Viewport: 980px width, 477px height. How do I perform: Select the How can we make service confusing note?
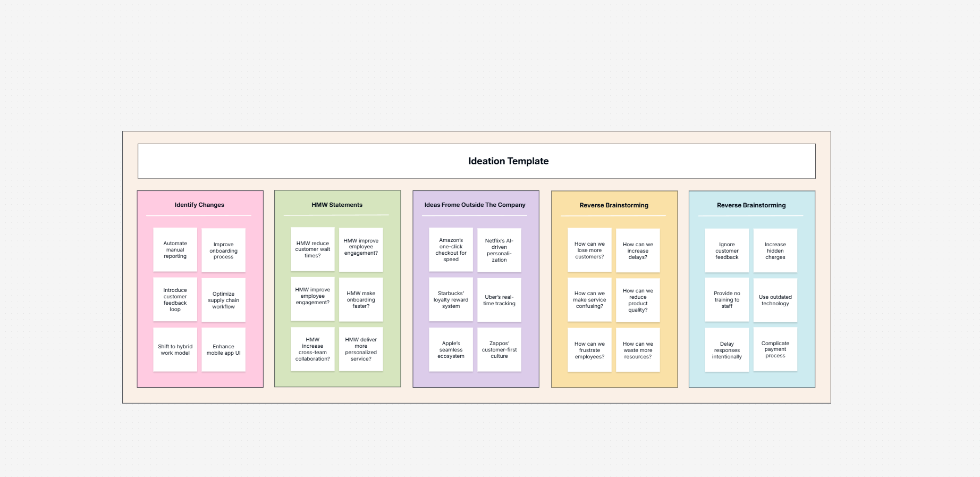[589, 300]
